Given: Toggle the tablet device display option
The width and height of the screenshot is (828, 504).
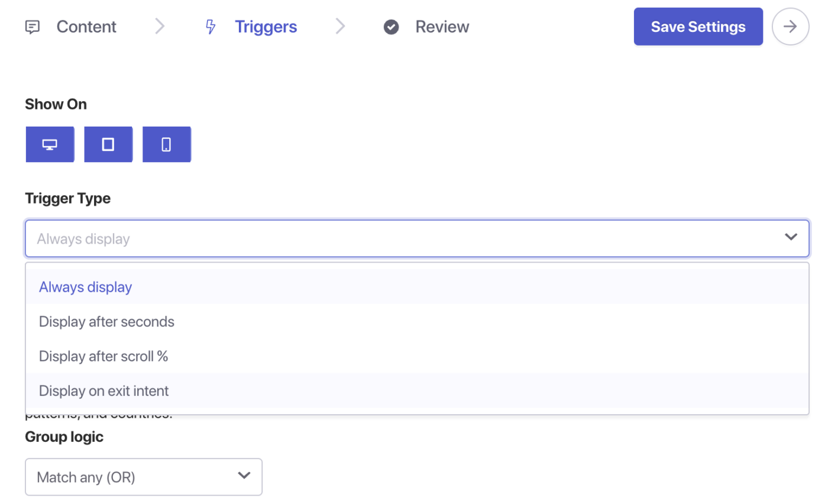Looking at the screenshot, I should click(108, 144).
